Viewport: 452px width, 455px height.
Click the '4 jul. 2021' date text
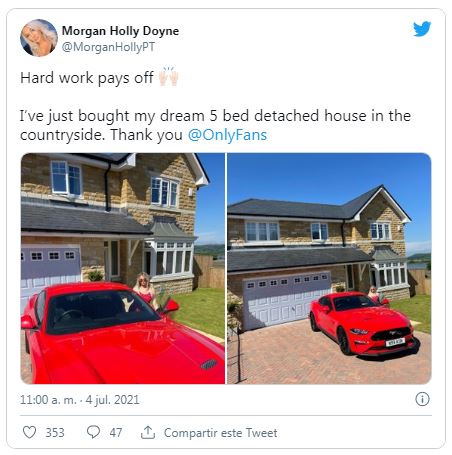tap(112, 399)
